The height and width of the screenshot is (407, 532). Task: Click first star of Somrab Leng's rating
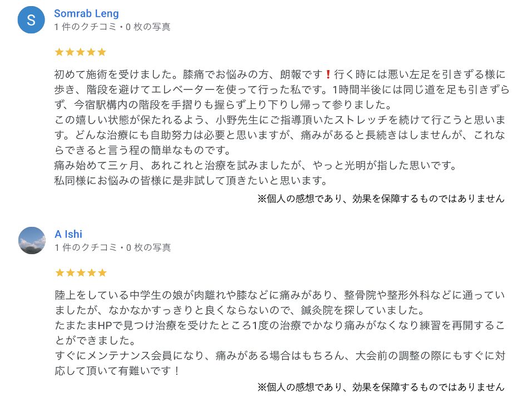click(60, 52)
